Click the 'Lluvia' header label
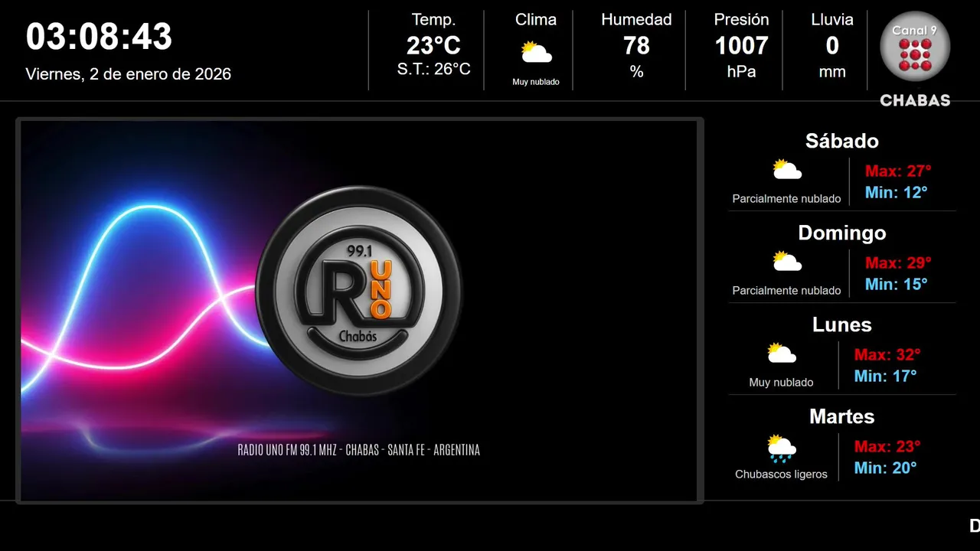Image resolution: width=980 pixels, height=551 pixels. click(832, 20)
